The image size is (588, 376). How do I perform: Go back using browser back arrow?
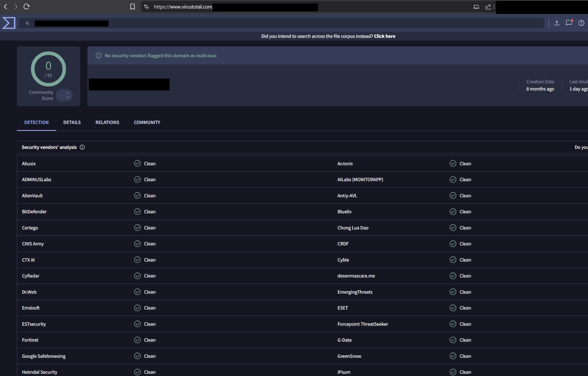(x=6, y=6)
